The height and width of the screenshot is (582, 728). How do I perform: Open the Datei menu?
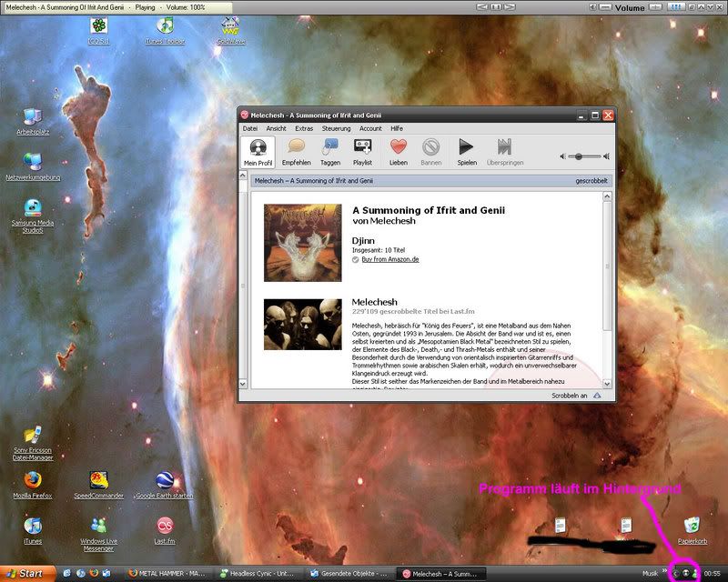[249, 128]
